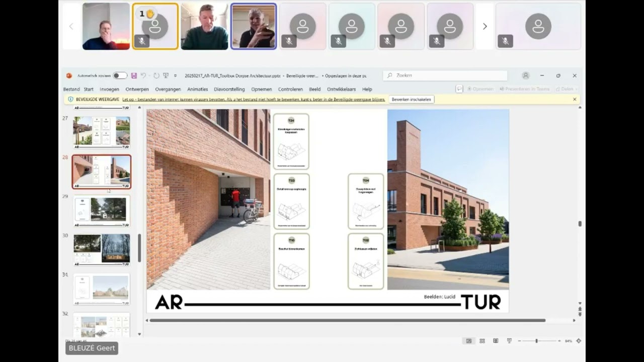Click the Redo icon in quick access toolbar

coord(156,75)
